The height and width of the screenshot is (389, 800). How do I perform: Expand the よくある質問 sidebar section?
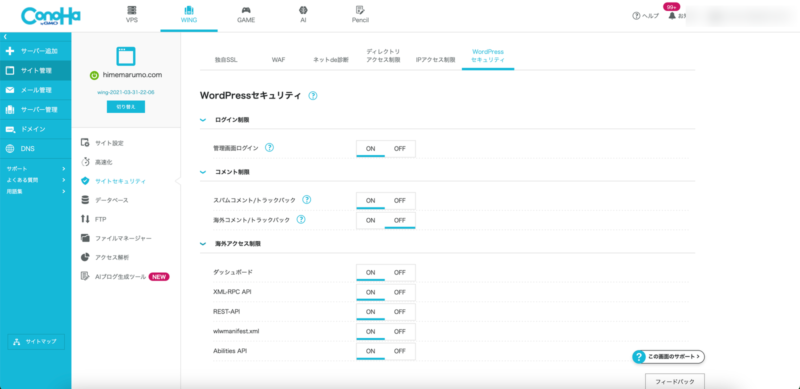click(x=36, y=180)
